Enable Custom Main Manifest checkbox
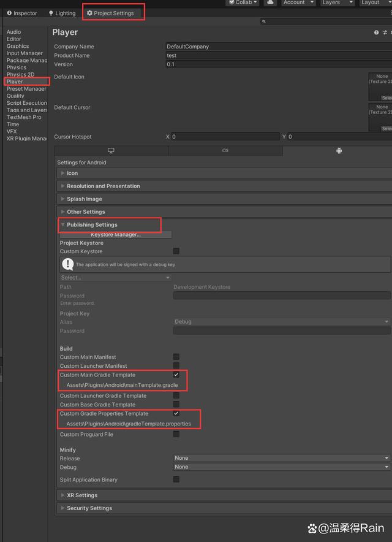The width and height of the screenshot is (392, 542). coord(176,357)
